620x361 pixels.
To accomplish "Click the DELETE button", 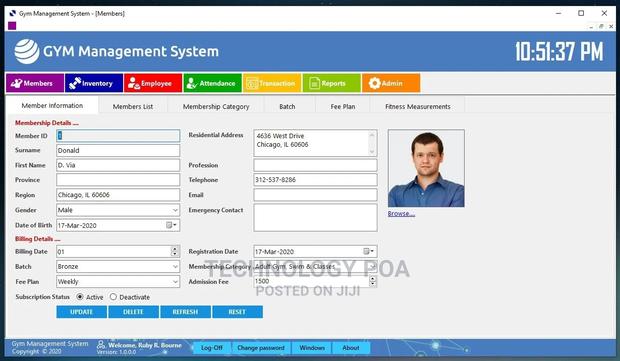I will tap(133, 312).
